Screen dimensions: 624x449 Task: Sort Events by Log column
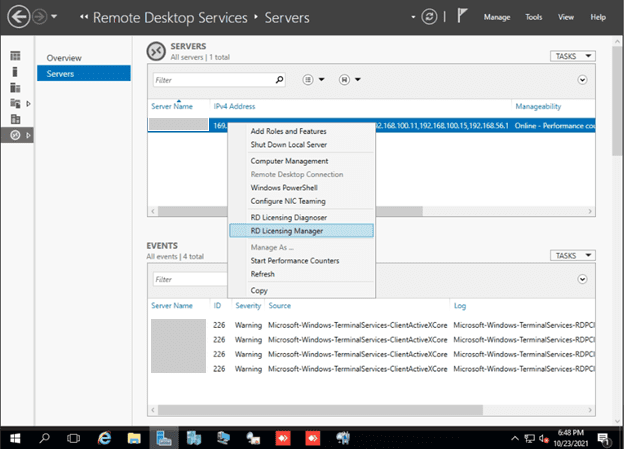click(460, 306)
